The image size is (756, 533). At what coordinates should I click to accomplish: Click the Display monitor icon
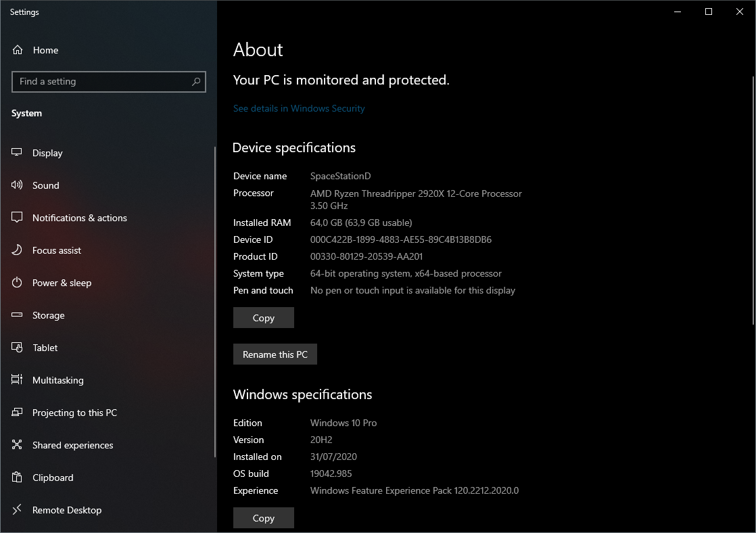18,153
